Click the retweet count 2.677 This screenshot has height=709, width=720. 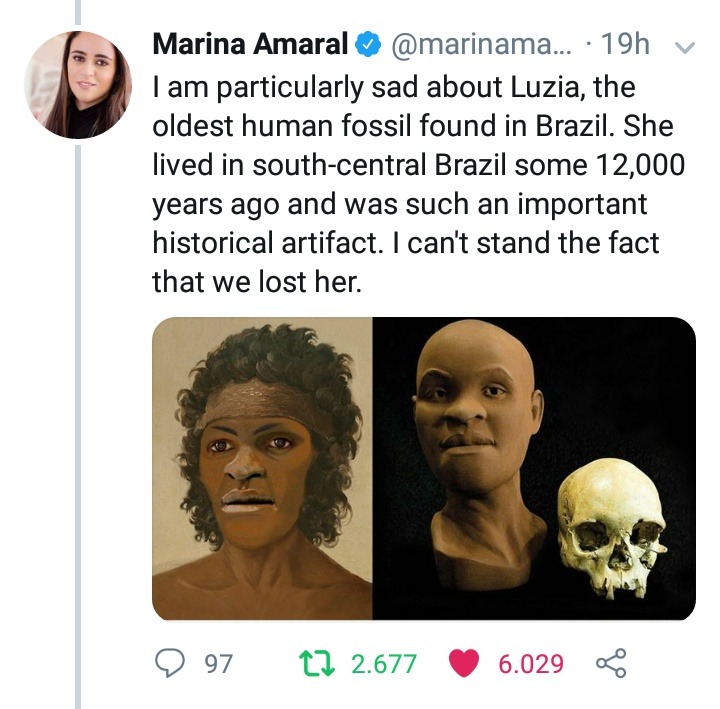(384, 663)
